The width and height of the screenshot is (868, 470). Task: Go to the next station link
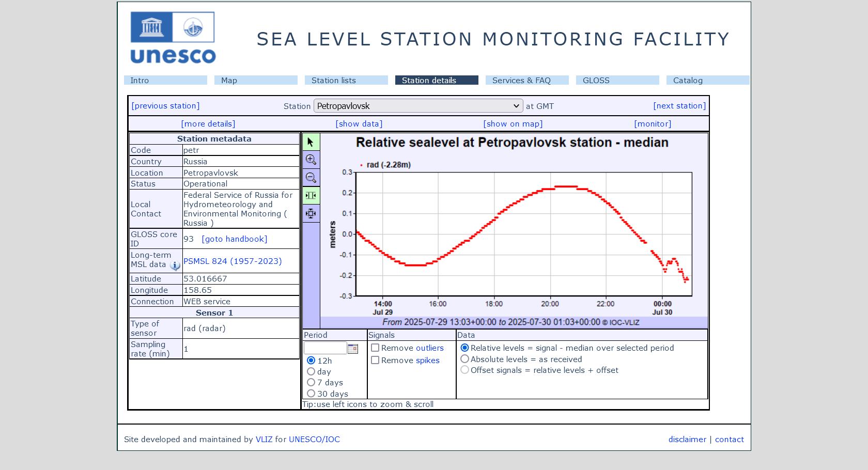pos(679,106)
